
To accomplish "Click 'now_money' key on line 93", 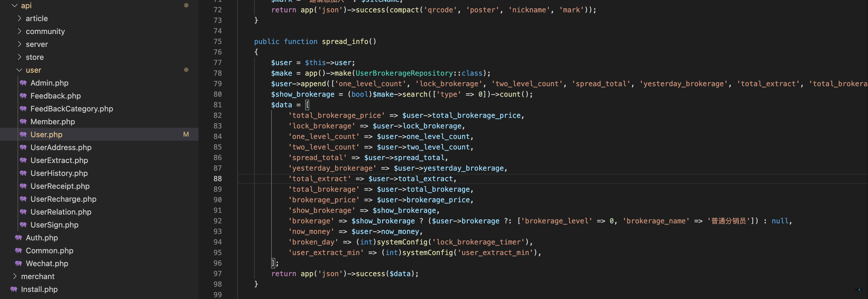I will (311, 232).
